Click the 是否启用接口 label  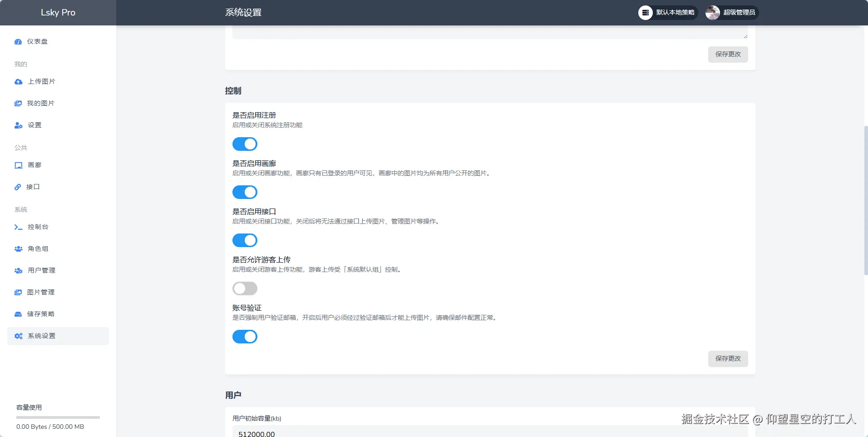pyautogui.click(x=254, y=212)
